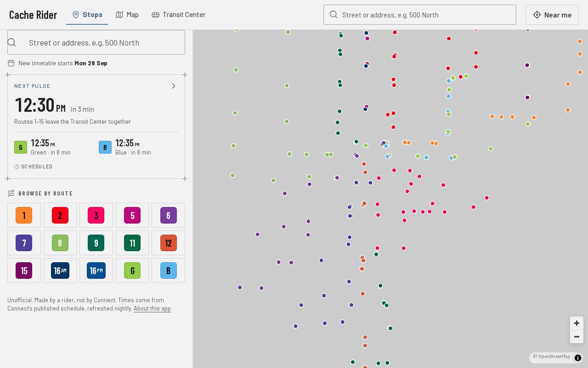The width and height of the screenshot is (588, 368).
Task: Select Blue route B departure at 12:35
Action: click(x=138, y=147)
